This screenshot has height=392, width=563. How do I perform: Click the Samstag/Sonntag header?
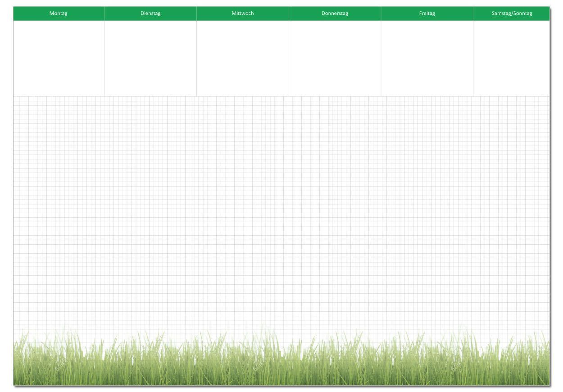coord(512,14)
